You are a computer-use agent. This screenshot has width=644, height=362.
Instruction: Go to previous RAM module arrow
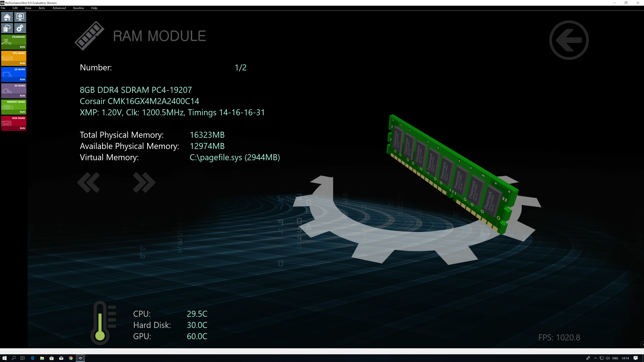tap(89, 182)
